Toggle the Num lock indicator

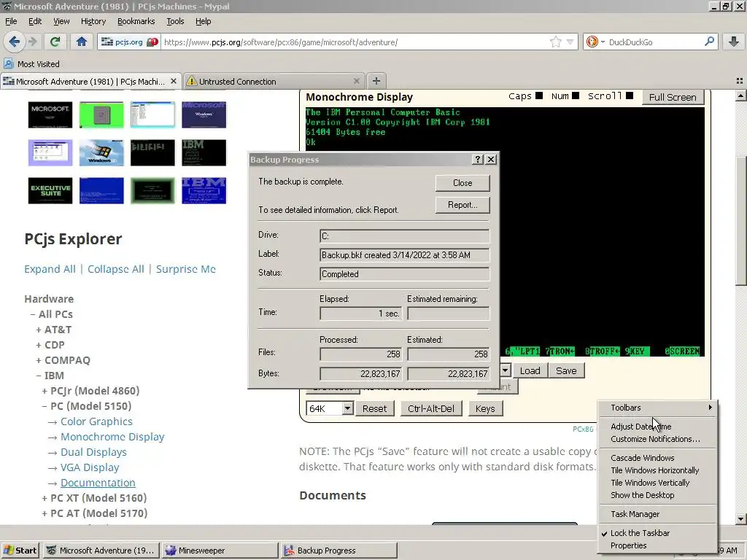(x=576, y=96)
